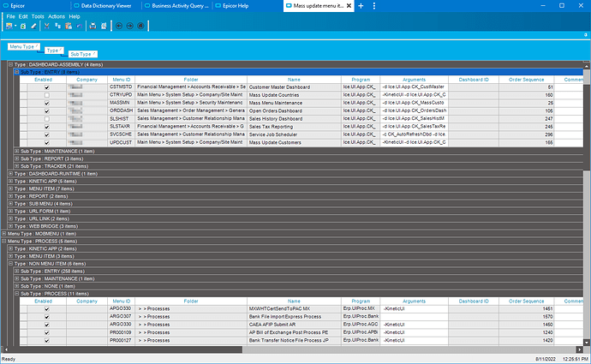This screenshot has width=591, height=364.
Task: Collapse the Sub Type ENTRY (8 items) group
Action: point(16,72)
